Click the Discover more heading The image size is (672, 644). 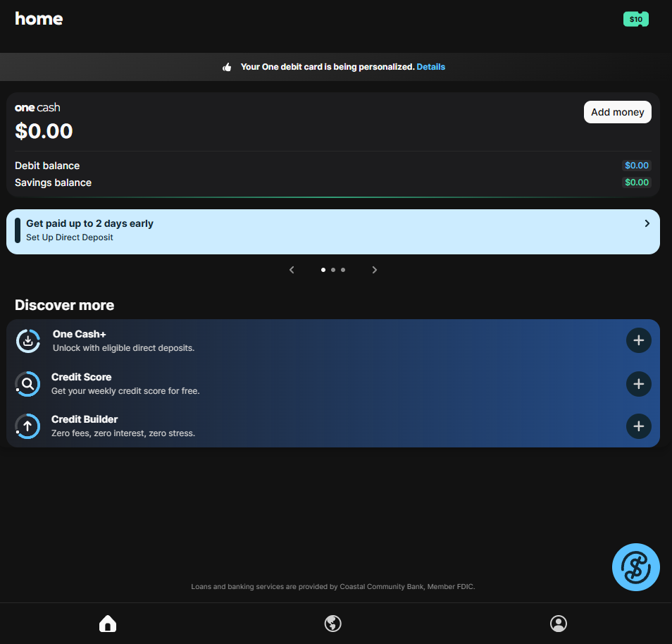point(64,305)
